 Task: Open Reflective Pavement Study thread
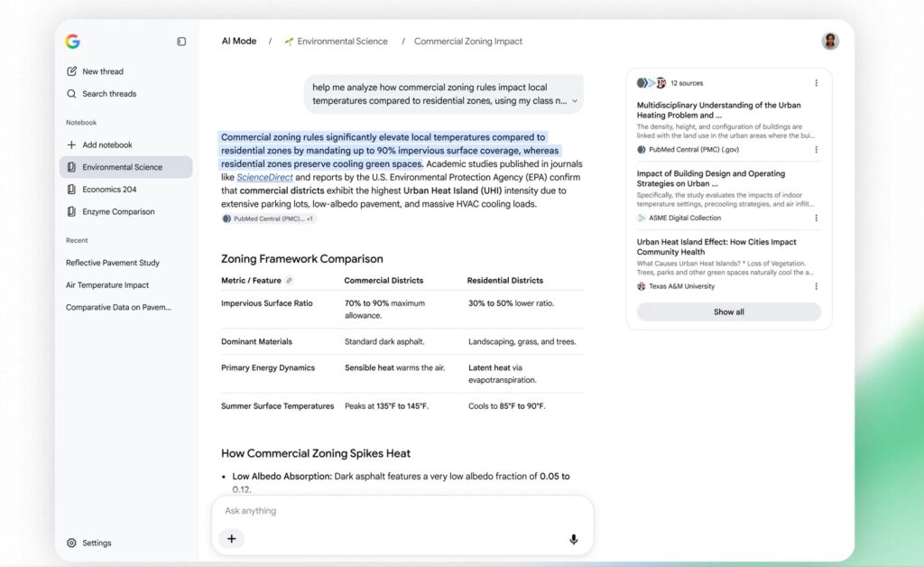click(x=113, y=263)
